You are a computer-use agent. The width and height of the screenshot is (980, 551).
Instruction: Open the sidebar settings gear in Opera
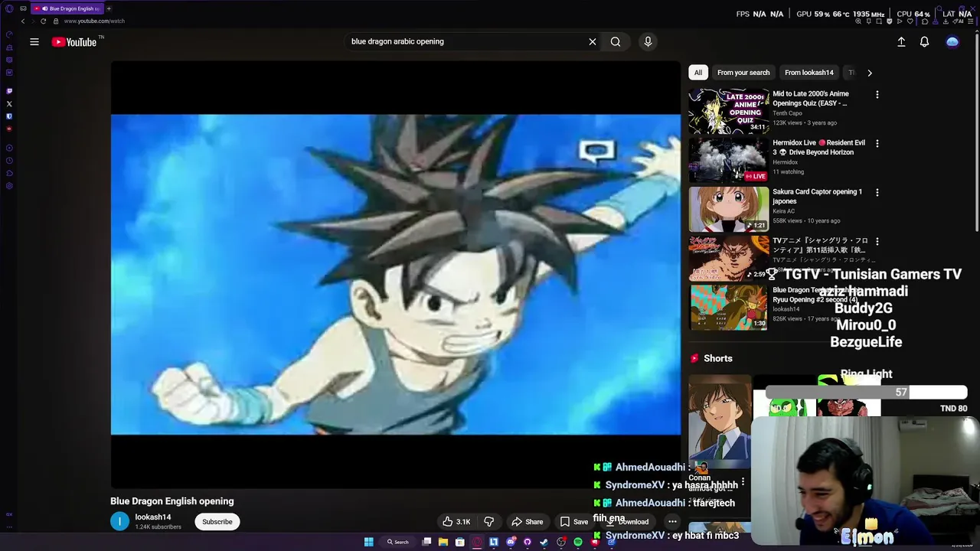tap(9, 186)
